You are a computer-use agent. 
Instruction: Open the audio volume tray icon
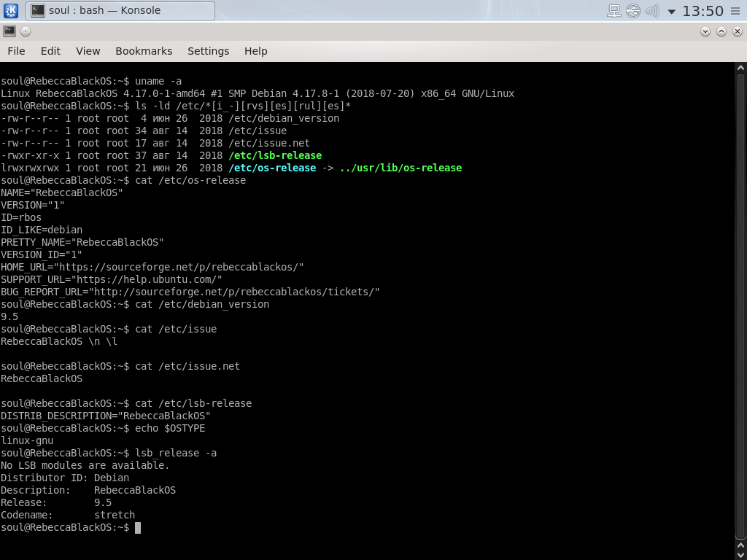tap(651, 10)
